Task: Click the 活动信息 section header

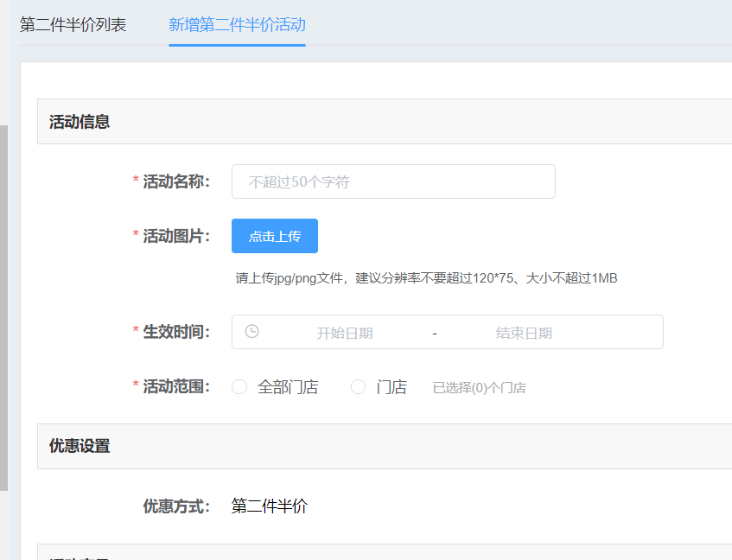Action: click(80, 122)
